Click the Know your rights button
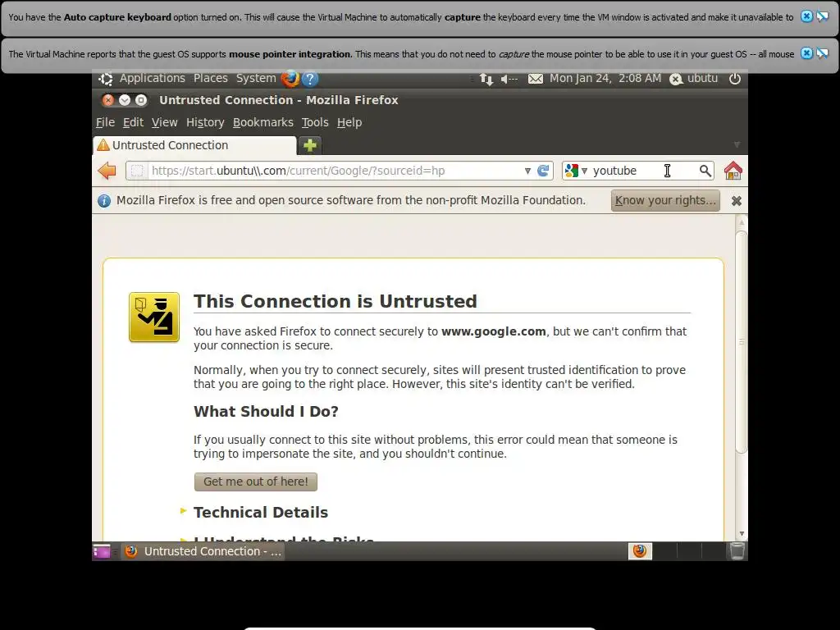This screenshot has height=630, width=840. pyautogui.click(x=665, y=200)
